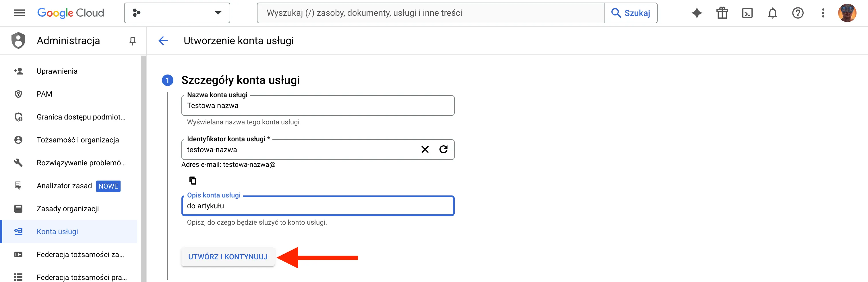
Task: Click the Nazwa konta usługi field
Action: [318, 106]
